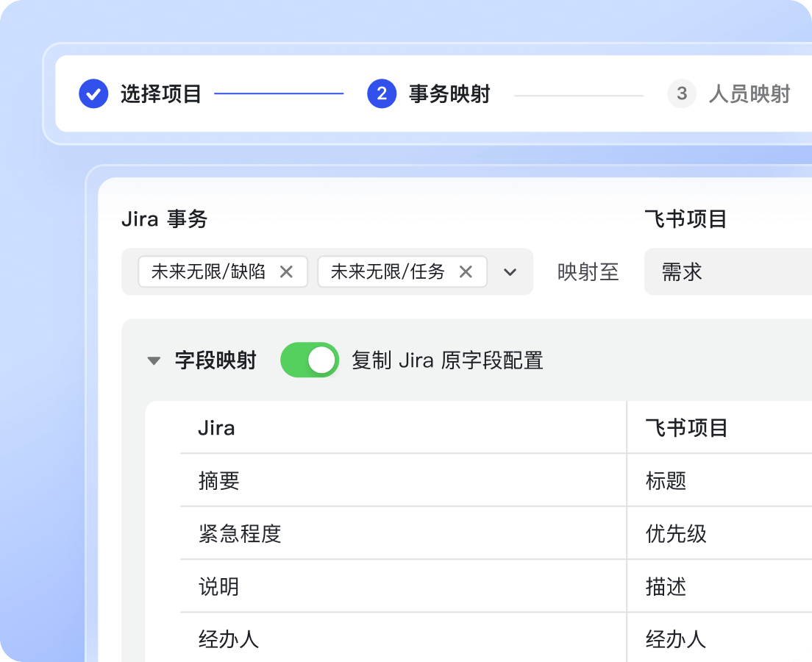812x662 pixels.
Task: Open the 优先级 mapped field cell
Action: coord(720,533)
